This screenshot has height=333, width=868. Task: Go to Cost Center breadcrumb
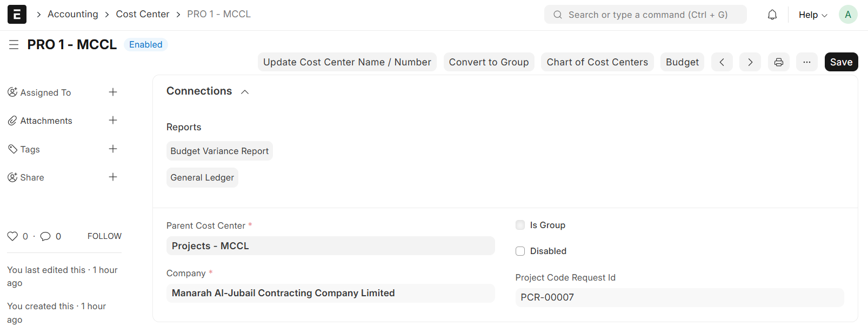tap(143, 14)
